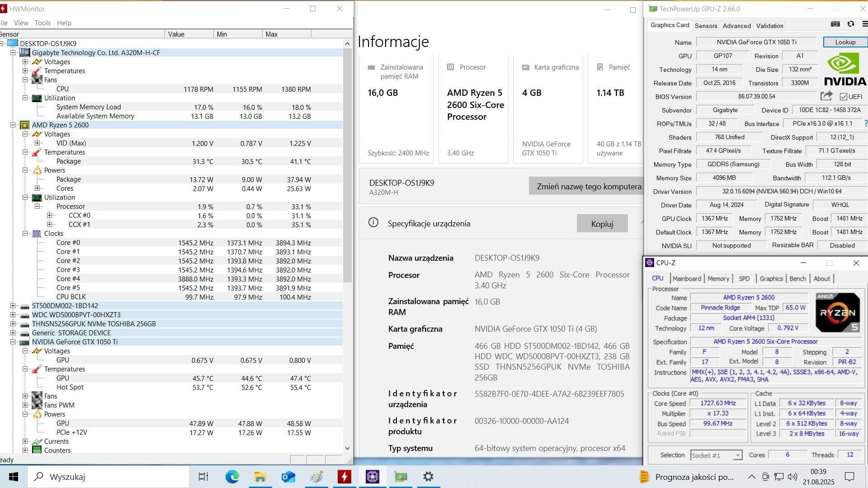Click the graphics card icon beside NVIDIA GeForce GTX 1050 Ti in HWMonitor
Viewport: 868px width, 488px height.
click(x=25, y=342)
